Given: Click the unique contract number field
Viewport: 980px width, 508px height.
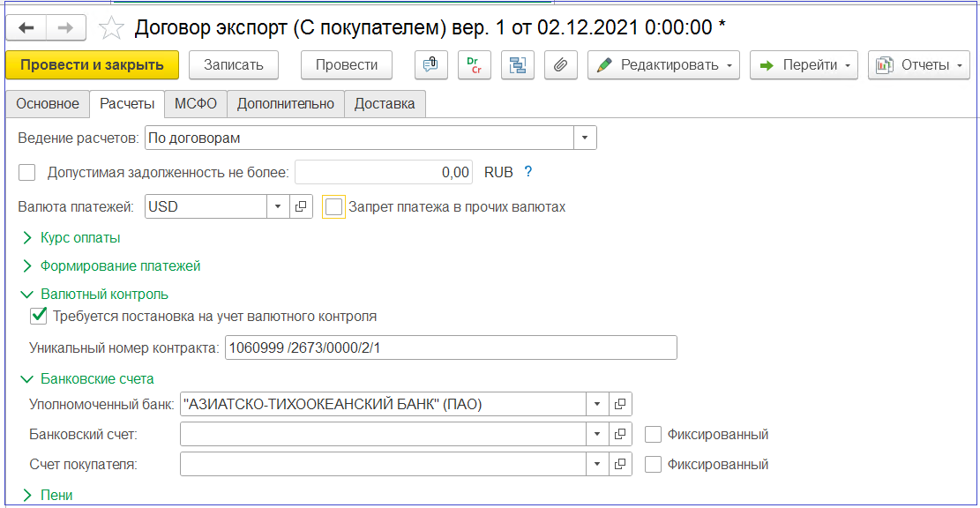Looking at the screenshot, I should point(450,347).
